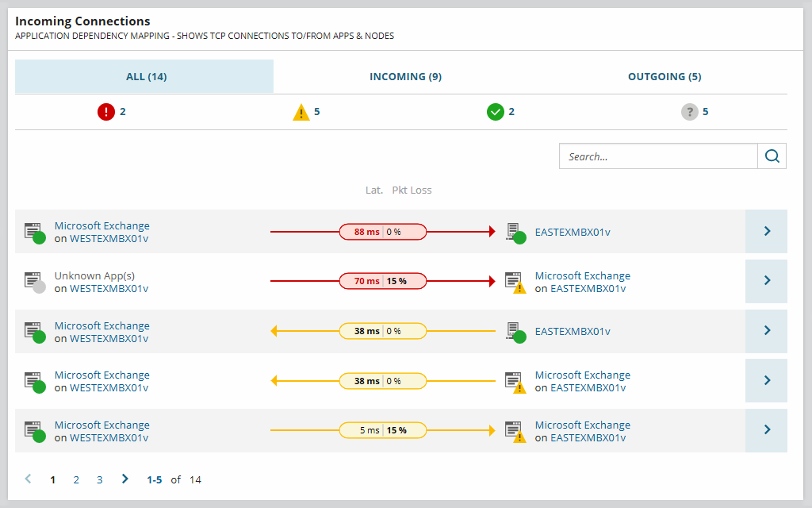Filter by unknown gray question mark icon

[689, 112]
